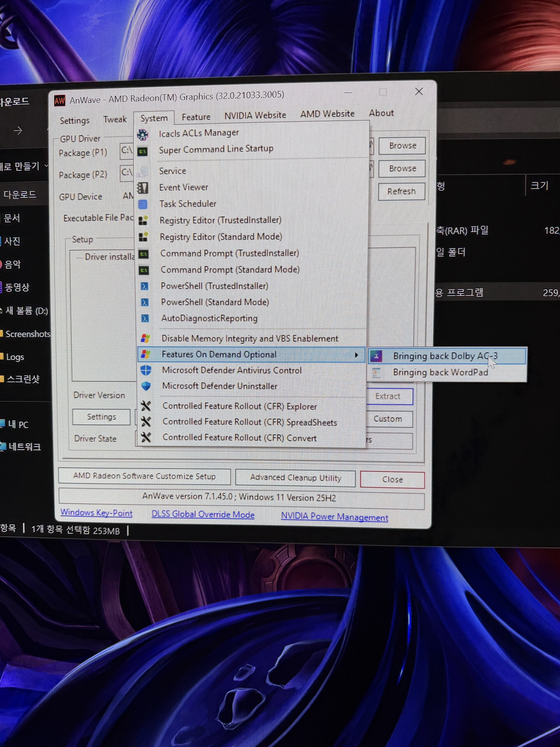The image size is (560, 747).
Task: Expand Features On Demand Optional submenu arrow
Action: (356, 355)
